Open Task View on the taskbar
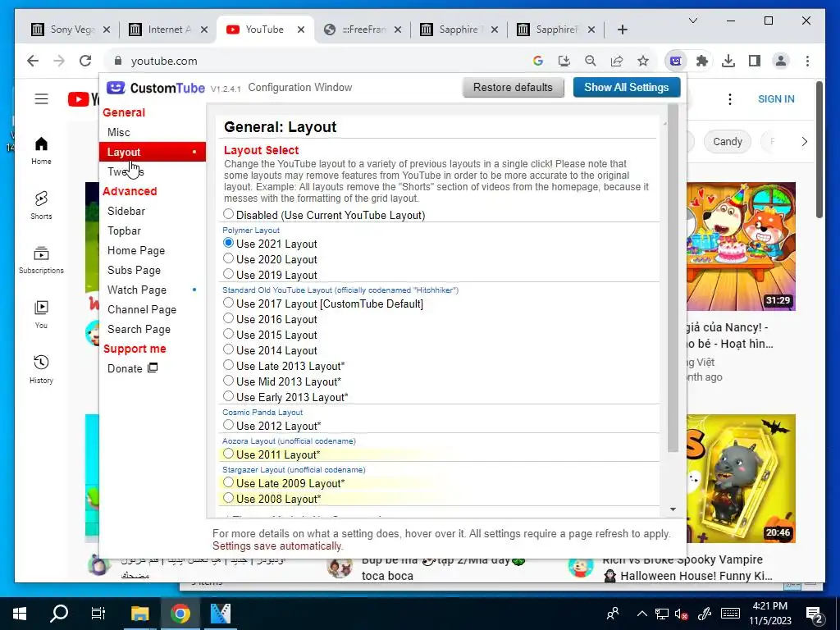This screenshot has height=630, width=840. 98,614
